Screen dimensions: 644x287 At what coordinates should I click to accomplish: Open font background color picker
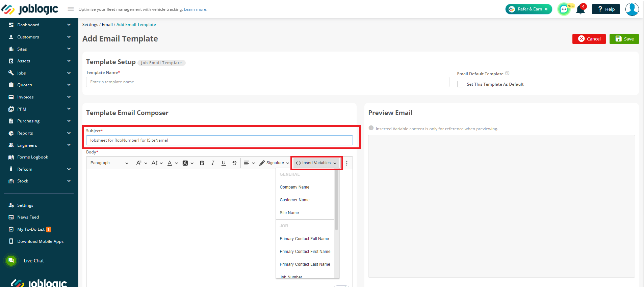188,163
